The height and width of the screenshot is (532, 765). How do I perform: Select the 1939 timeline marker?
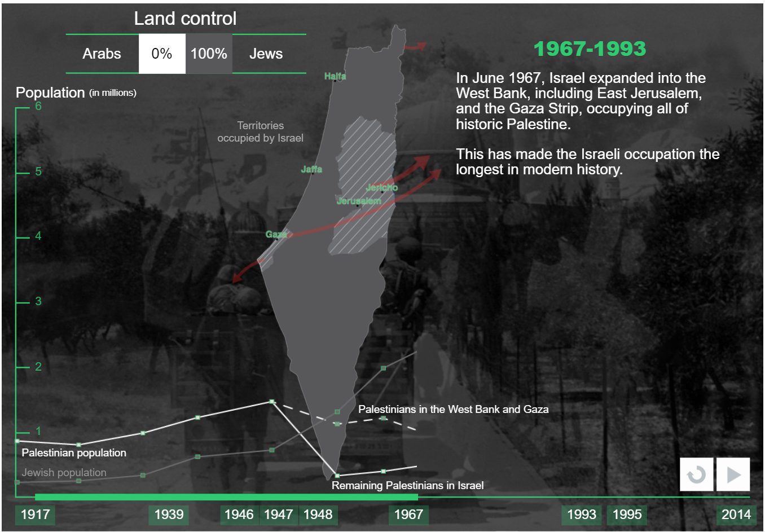coord(169,515)
